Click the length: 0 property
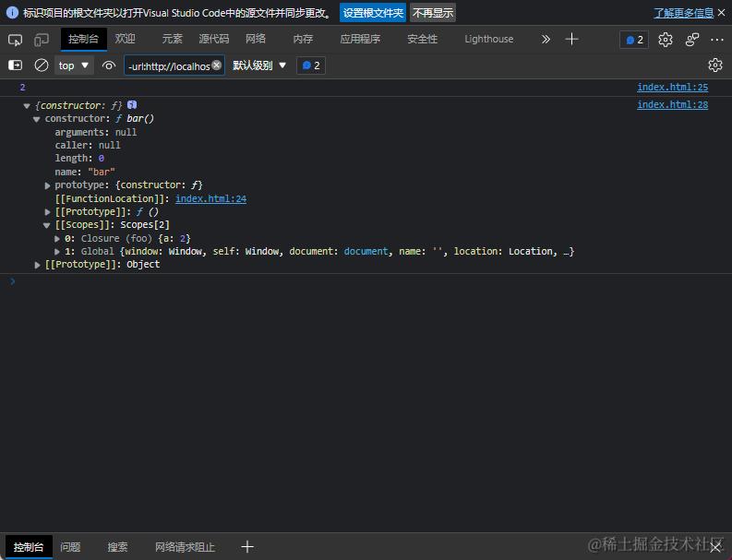The image size is (732, 560). (x=79, y=159)
